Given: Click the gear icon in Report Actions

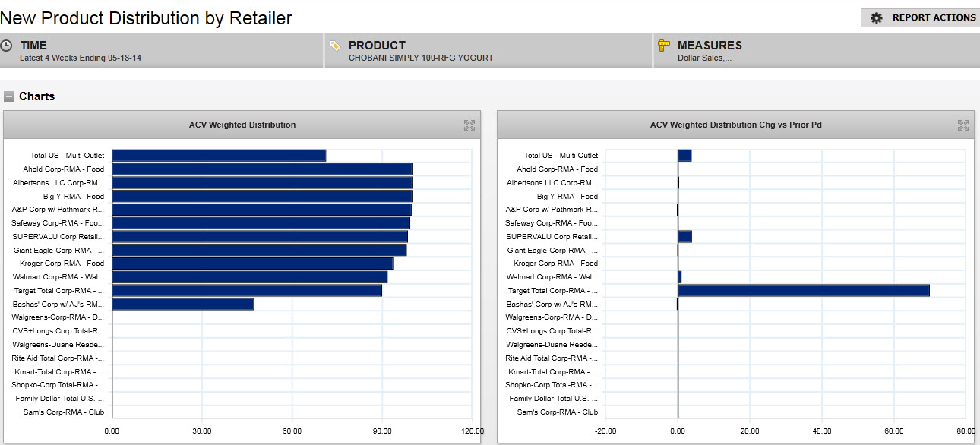Looking at the screenshot, I should (876, 17).
